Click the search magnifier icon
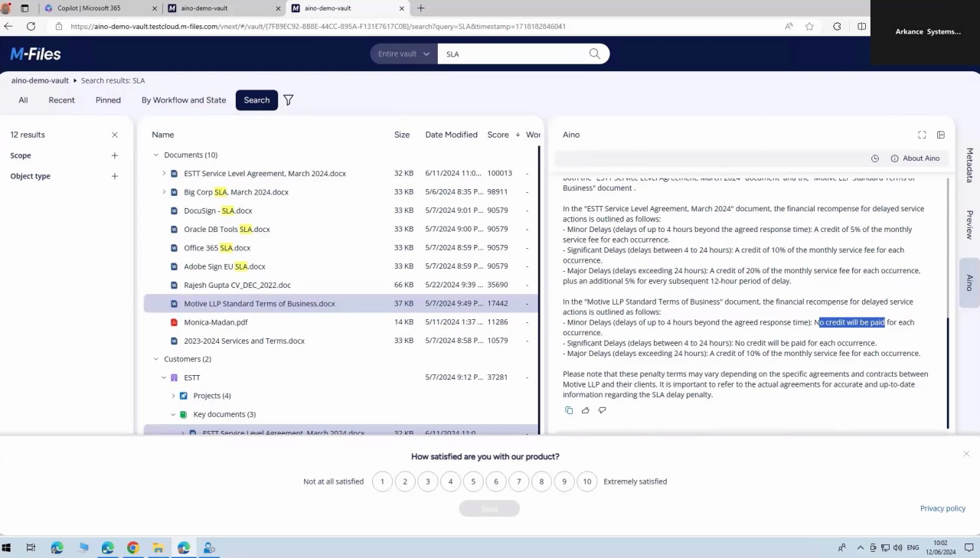Screen dimensions: 980x558 [x=595, y=54]
